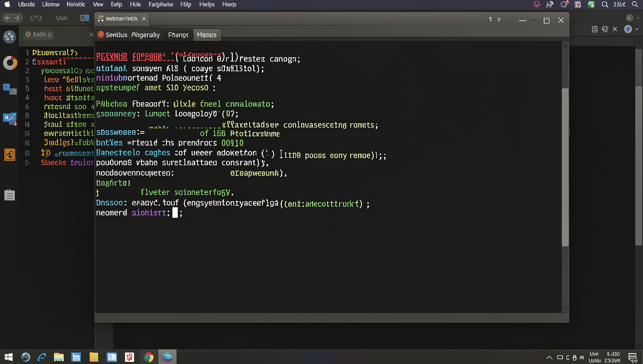The height and width of the screenshot is (364, 643).
Task: Click the blue round pin icon in the right panel
Action: click(x=628, y=29)
